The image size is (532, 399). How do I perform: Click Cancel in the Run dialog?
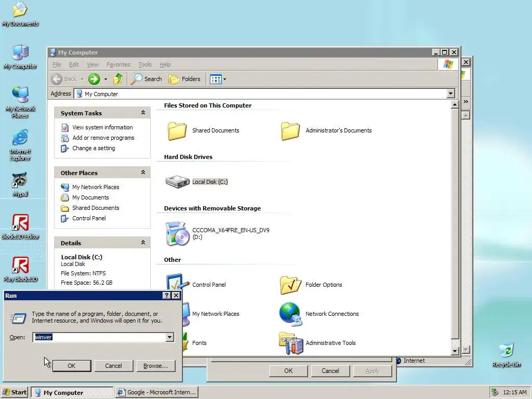[113, 366]
